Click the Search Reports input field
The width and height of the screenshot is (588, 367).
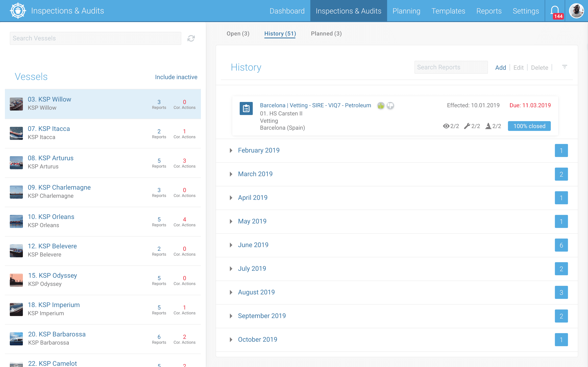tap(451, 67)
